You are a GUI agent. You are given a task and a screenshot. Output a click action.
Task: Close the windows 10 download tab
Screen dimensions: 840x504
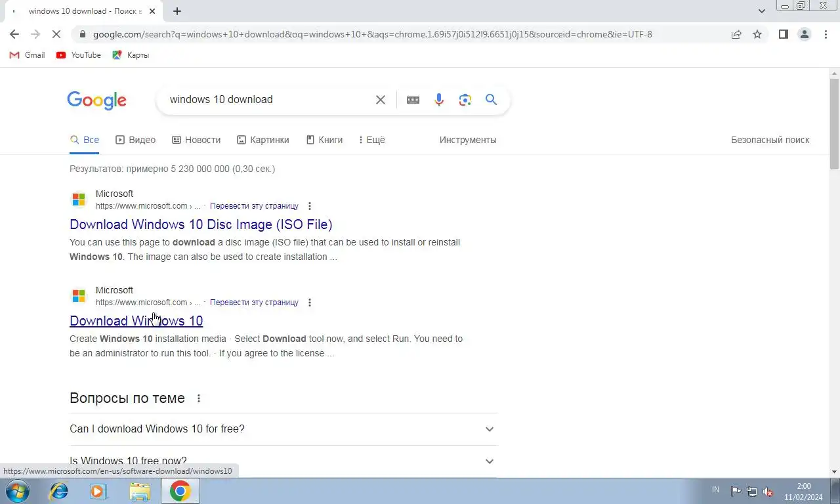(153, 11)
